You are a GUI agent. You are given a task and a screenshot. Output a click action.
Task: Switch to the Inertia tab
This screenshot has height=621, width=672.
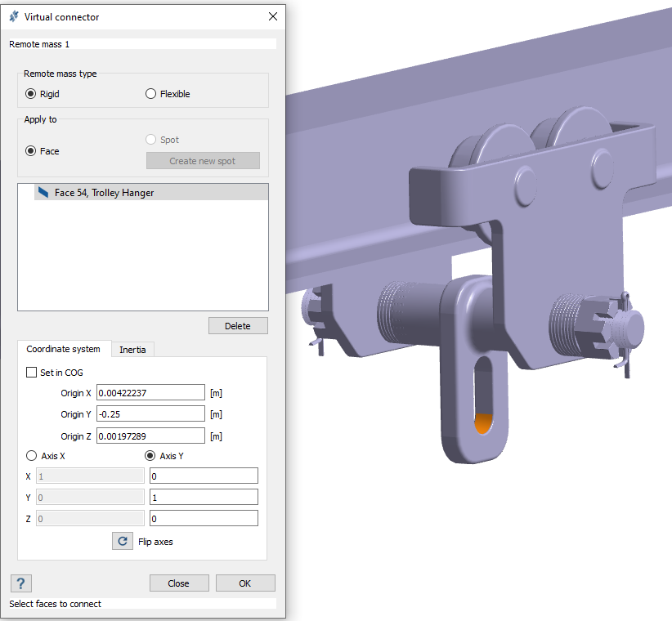click(x=132, y=350)
